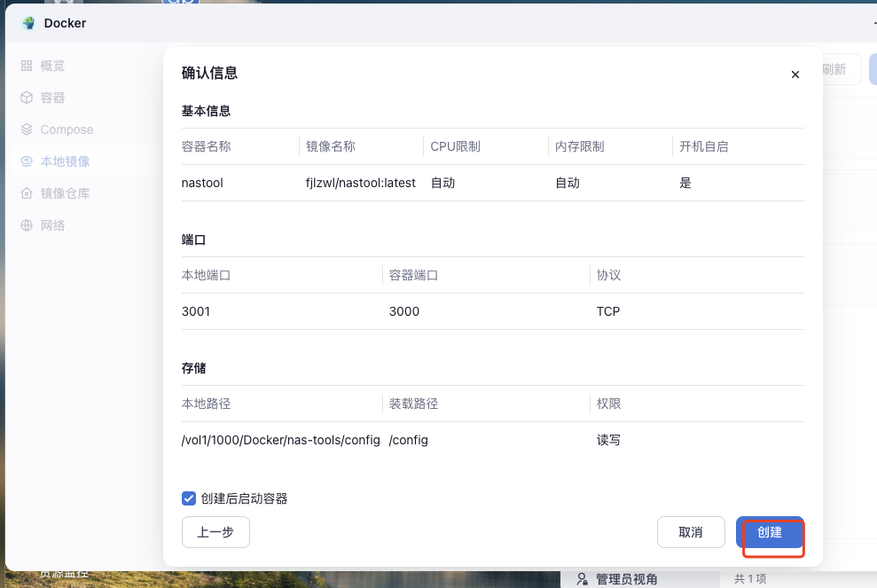Select 本地镜像 in the sidebar
Image resolution: width=877 pixels, height=588 pixels.
(x=84, y=161)
